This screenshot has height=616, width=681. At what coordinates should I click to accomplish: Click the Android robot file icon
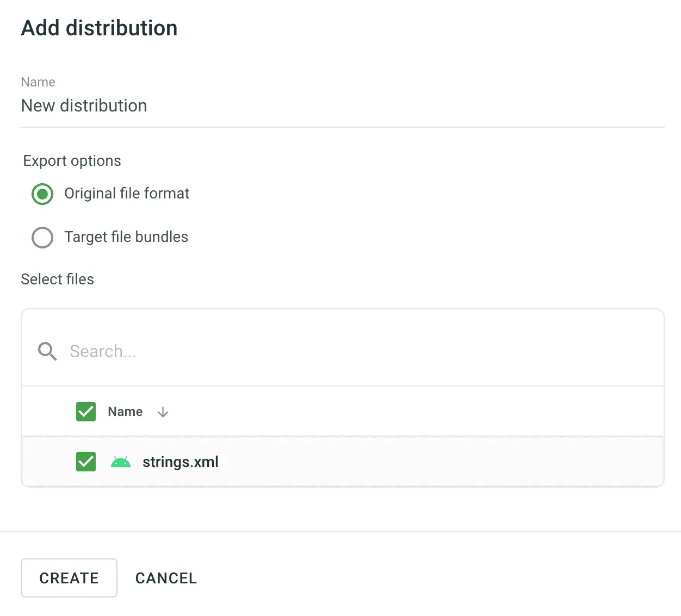pyautogui.click(x=120, y=462)
